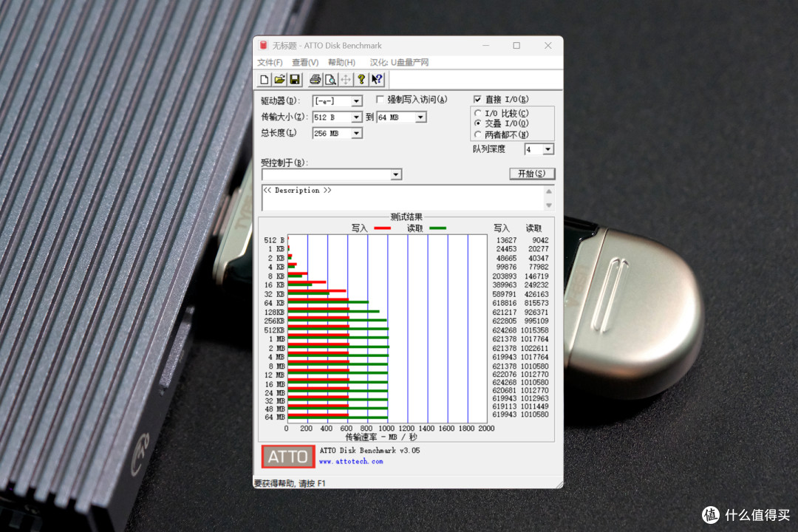798x532 pixels.
Task: Click the description box scroll up arrow
Action: tap(548, 191)
